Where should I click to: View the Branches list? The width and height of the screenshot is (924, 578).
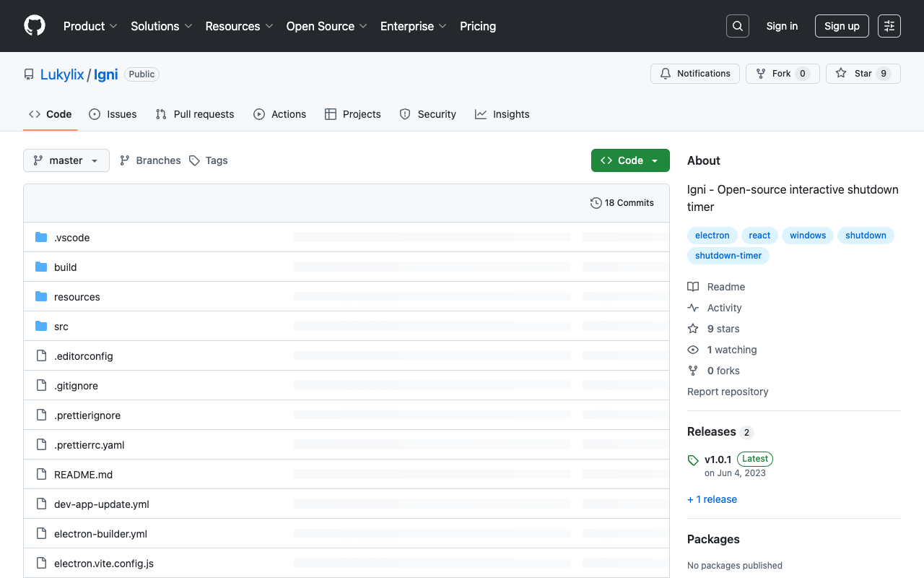[x=150, y=160]
